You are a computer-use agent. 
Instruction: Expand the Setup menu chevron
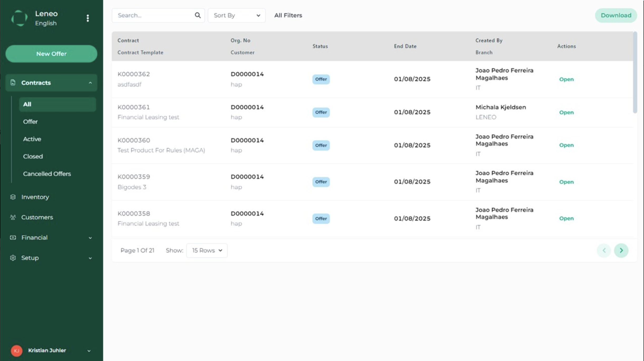tap(90, 258)
